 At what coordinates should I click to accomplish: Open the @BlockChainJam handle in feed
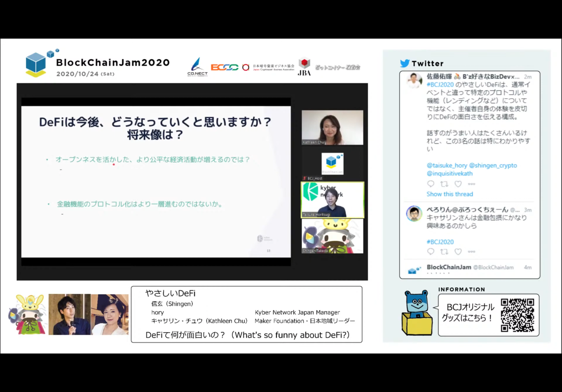click(494, 268)
